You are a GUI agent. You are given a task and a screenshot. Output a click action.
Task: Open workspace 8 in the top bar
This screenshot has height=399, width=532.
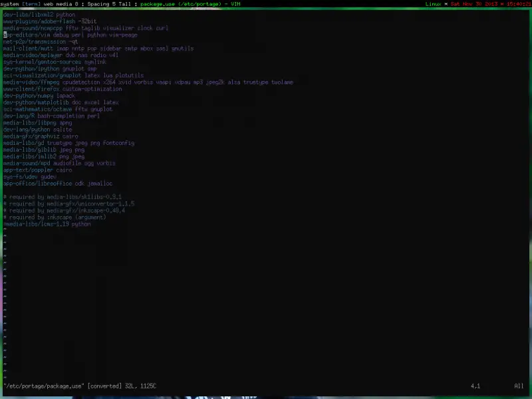pyautogui.click(x=76, y=4)
